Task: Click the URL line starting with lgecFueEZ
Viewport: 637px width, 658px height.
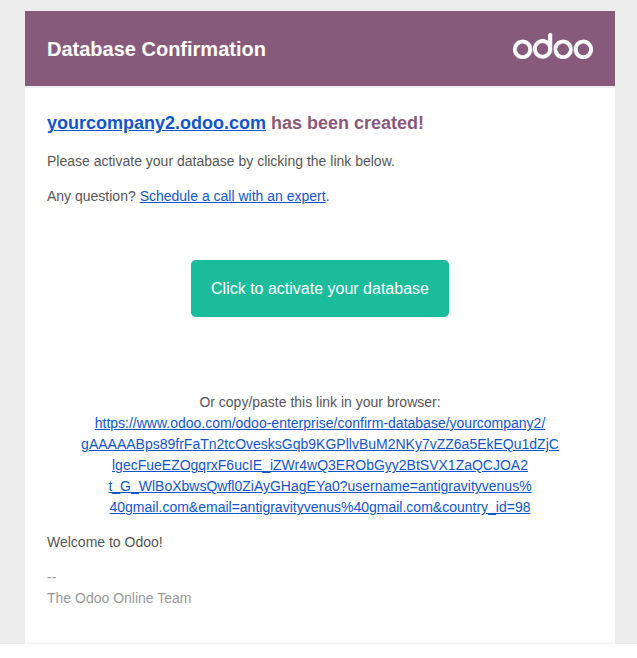Action: 320,465
